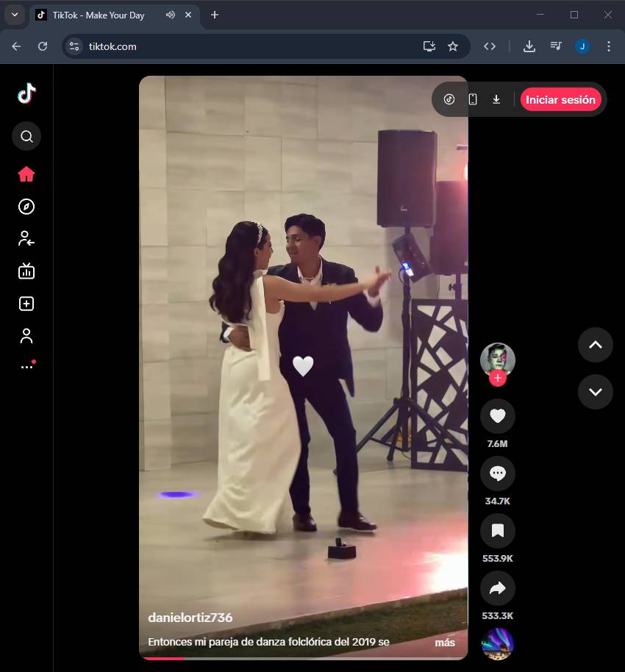Like the video with heart button
Viewport: 625px width, 672px height.
pyautogui.click(x=497, y=417)
